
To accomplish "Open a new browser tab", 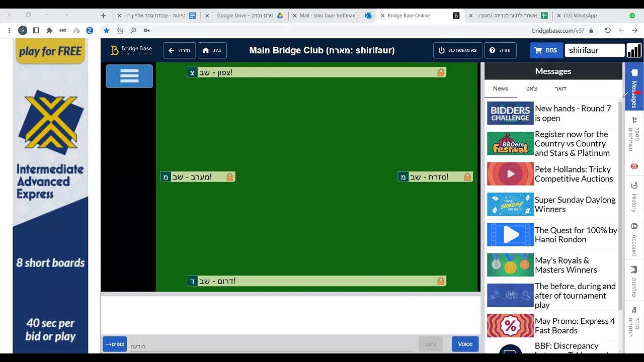I will [x=104, y=16].
